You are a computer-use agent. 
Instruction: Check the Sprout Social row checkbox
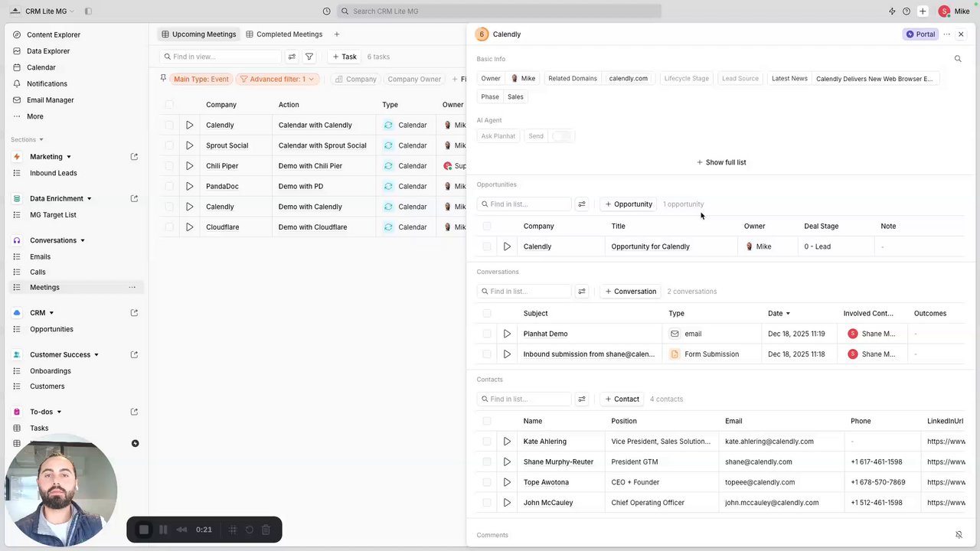pos(169,145)
